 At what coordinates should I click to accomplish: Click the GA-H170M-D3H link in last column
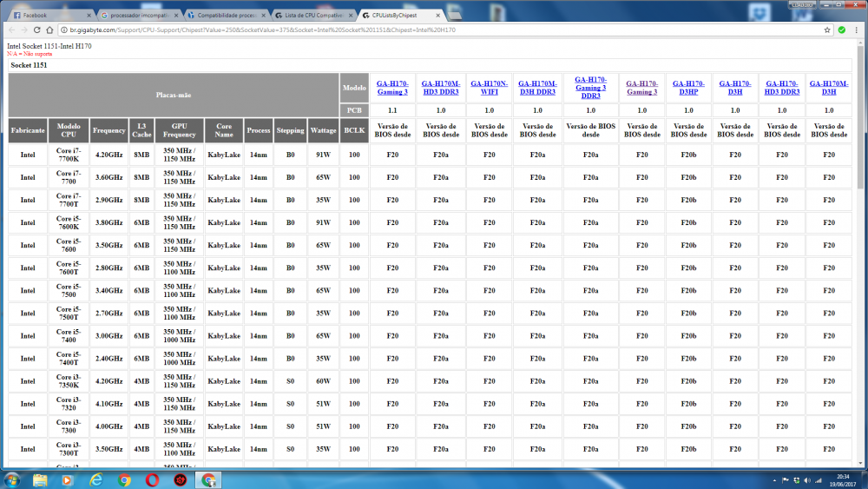[x=828, y=87]
